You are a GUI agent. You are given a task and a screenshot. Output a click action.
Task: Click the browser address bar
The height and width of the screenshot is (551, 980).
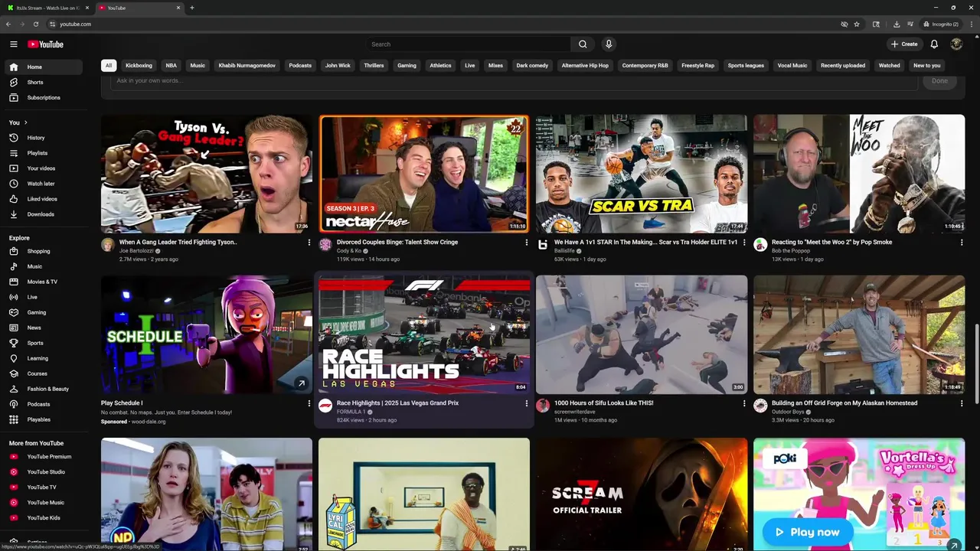point(444,24)
